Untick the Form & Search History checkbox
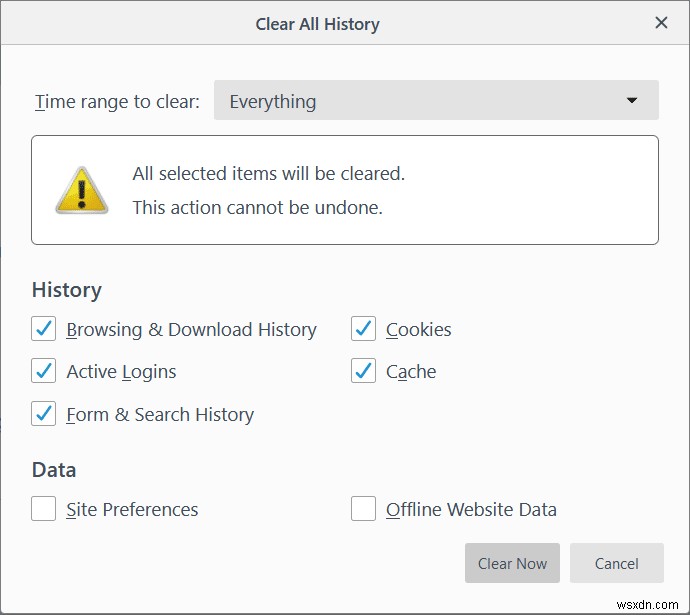This screenshot has height=615, width=690. point(44,414)
